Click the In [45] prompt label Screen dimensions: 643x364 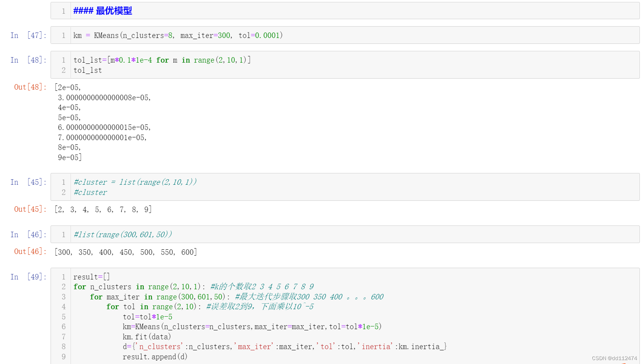click(x=28, y=182)
